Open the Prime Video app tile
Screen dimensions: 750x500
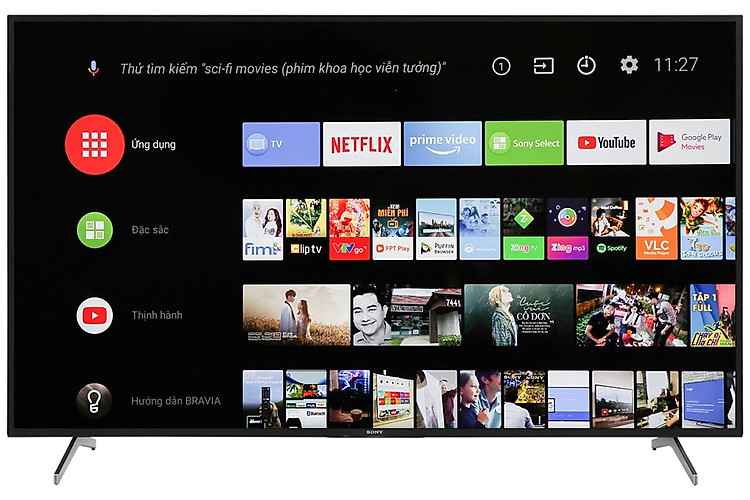[x=443, y=144]
